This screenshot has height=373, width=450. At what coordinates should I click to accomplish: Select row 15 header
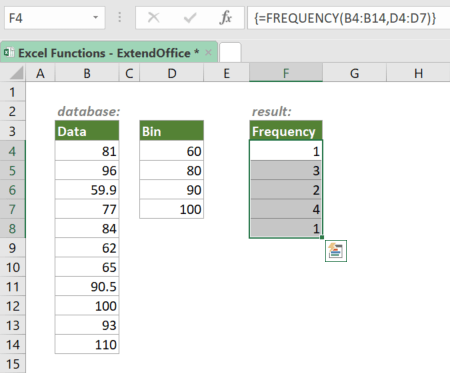click(x=13, y=364)
